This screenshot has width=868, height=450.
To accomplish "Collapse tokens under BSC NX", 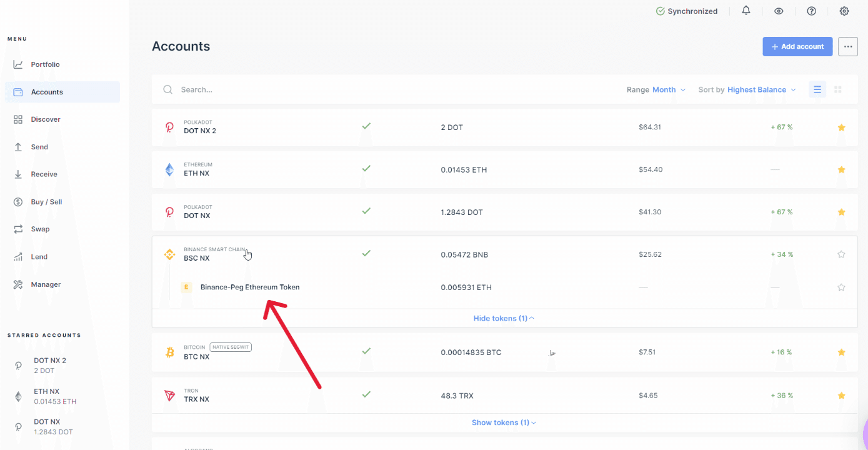I will [504, 318].
